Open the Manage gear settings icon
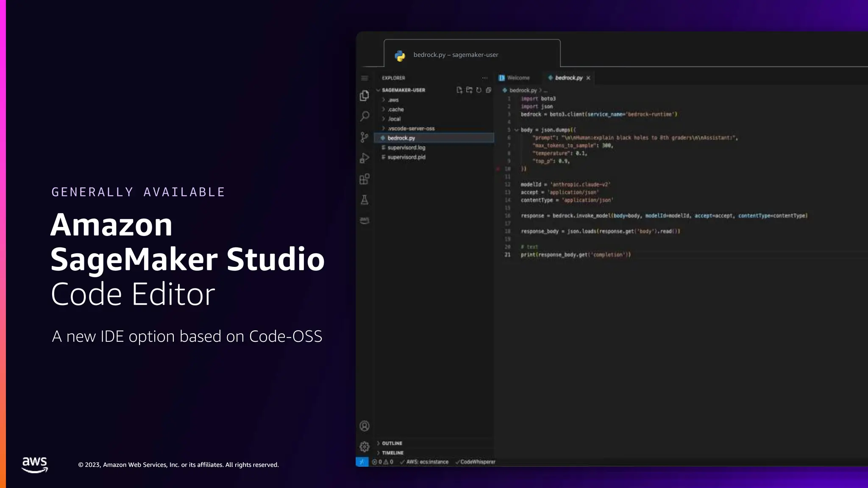The width and height of the screenshot is (868, 488). pos(364,446)
